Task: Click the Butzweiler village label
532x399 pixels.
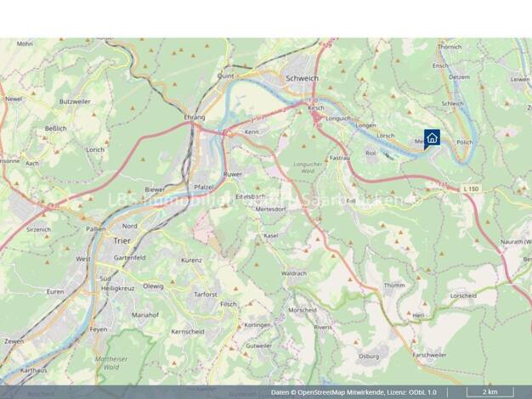Action: coord(75,101)
